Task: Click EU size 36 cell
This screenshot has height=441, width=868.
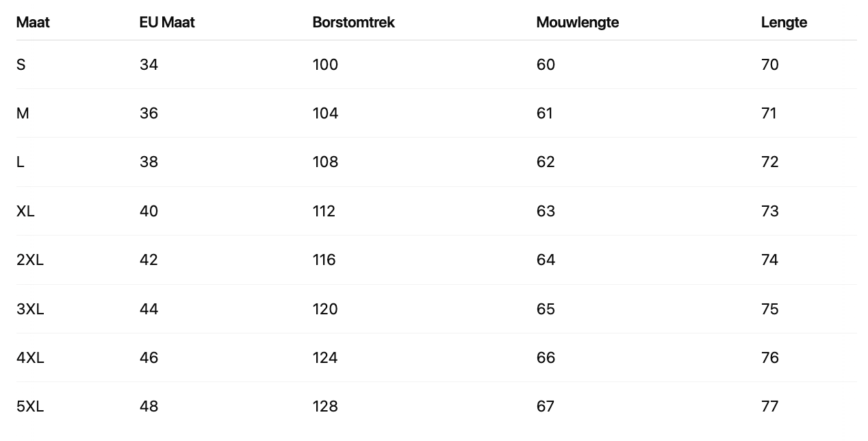Action: [x=149, y=114]
